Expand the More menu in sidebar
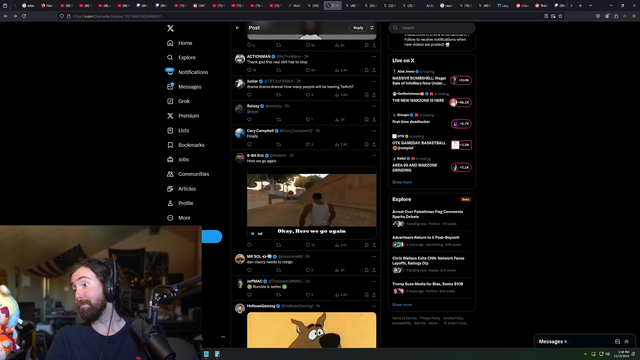640x360 pixels. pyautogui.click(x=178, y=218)
